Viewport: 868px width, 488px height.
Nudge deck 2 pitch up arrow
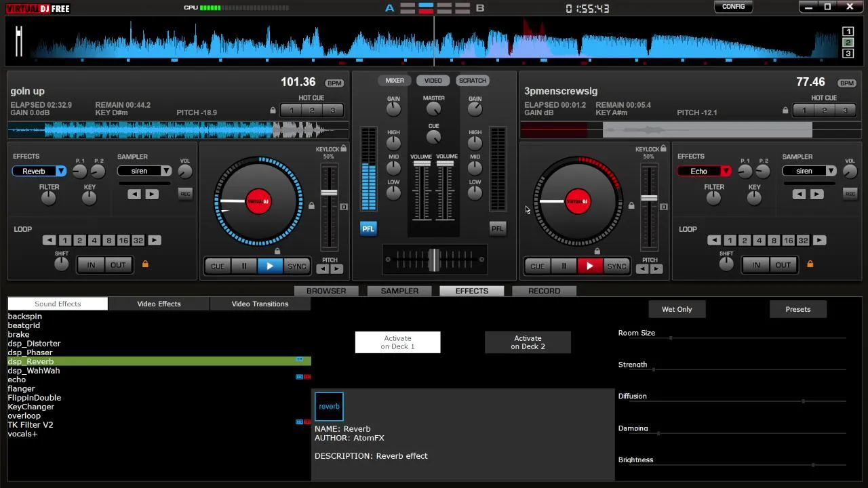coord(656,269)
